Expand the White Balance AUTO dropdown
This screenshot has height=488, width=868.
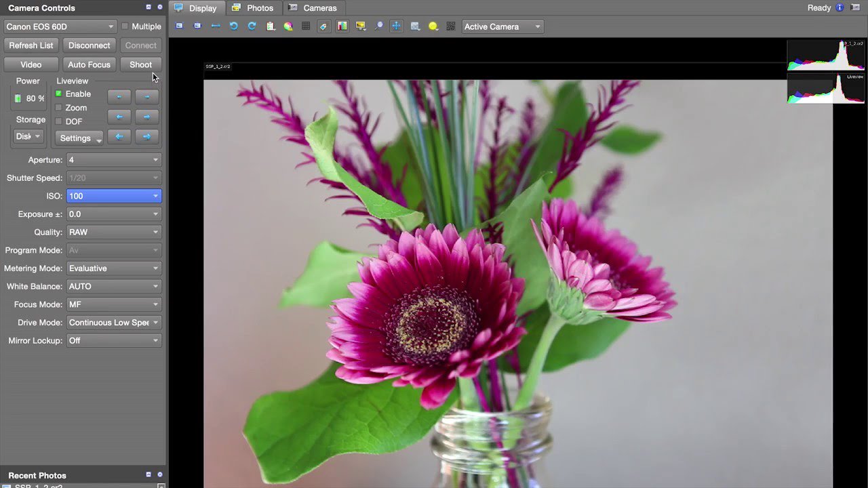[x=113, y=286]
